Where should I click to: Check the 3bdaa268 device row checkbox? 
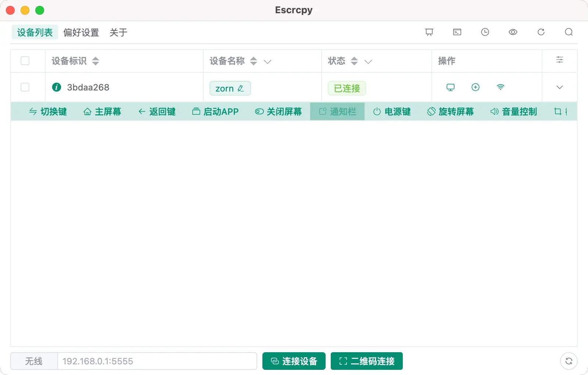tap(25, 87)
